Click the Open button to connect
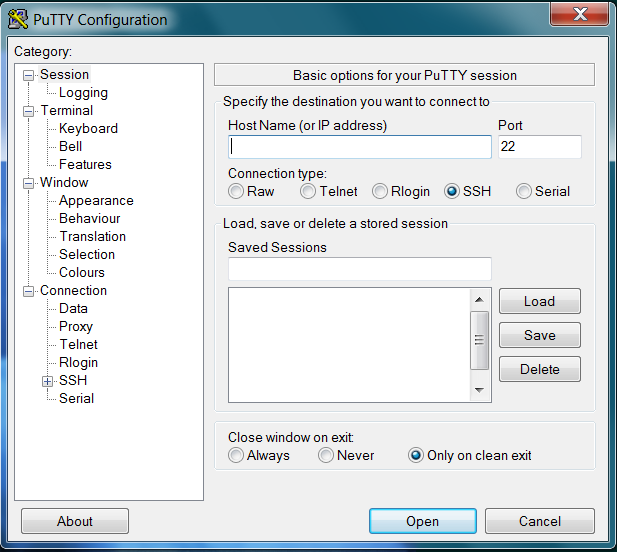Viewport: 617px width, 552px height. coord(423,521)
